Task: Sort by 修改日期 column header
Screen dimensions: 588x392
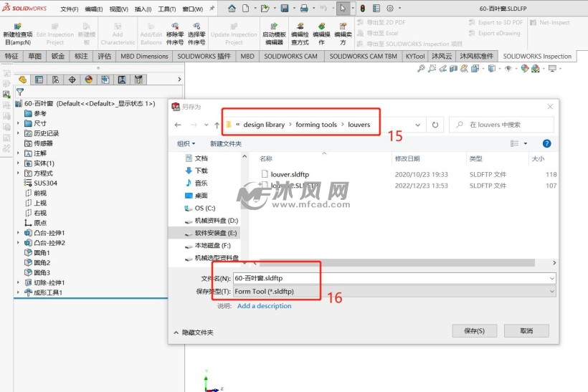Action: pos(407,158)
